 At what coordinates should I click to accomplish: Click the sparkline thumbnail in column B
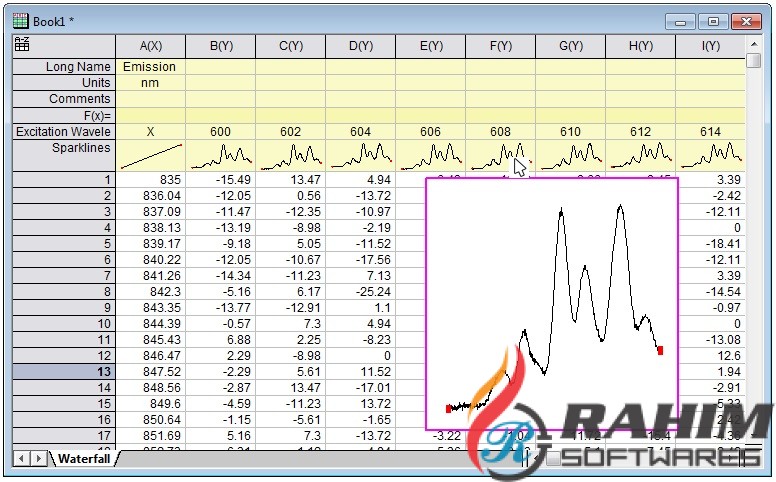221,156
